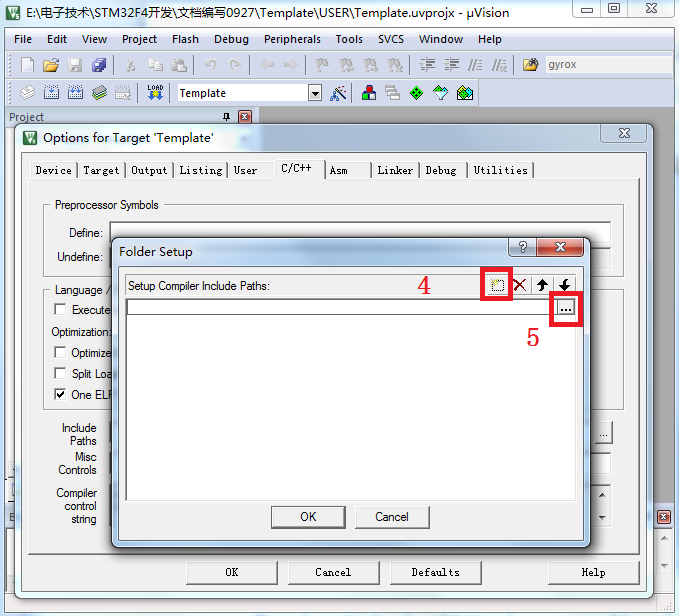This screenshot has height=616, width=679.
Task: Open the Peripherals menu
Action: pos(292,39)
